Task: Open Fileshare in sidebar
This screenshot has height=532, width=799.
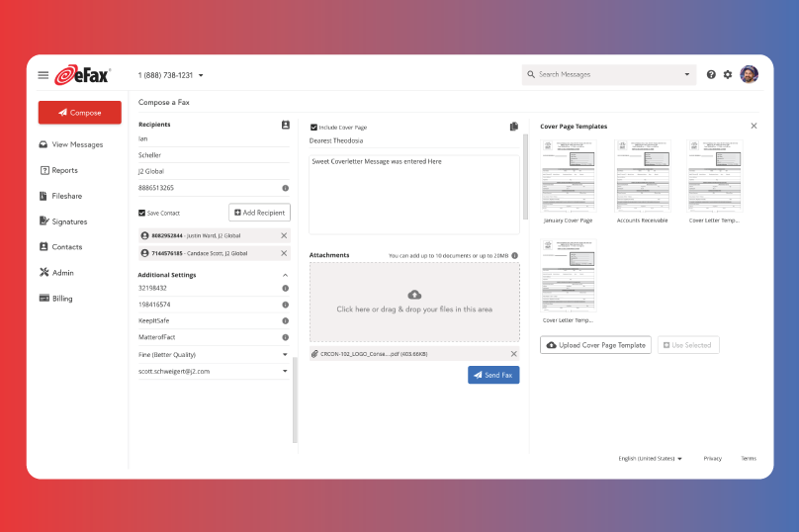Action: click(x=60, y=196)
